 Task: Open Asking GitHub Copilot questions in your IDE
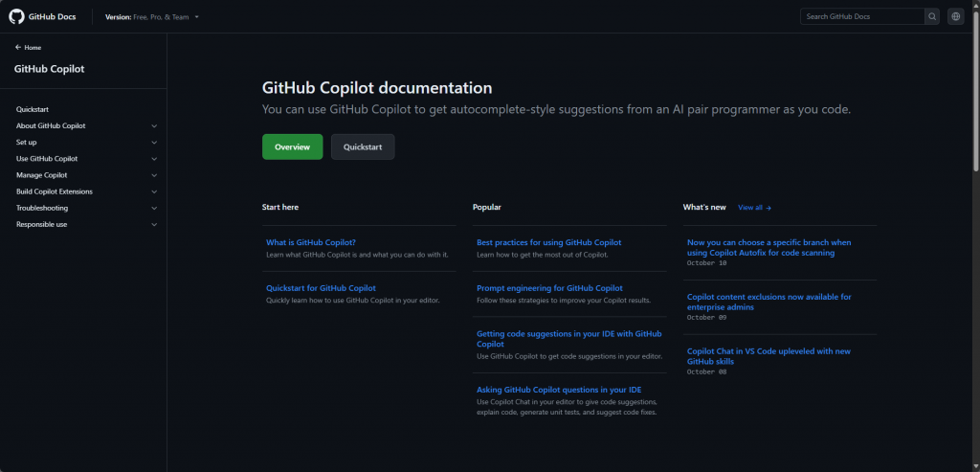[x=559, y=390]
